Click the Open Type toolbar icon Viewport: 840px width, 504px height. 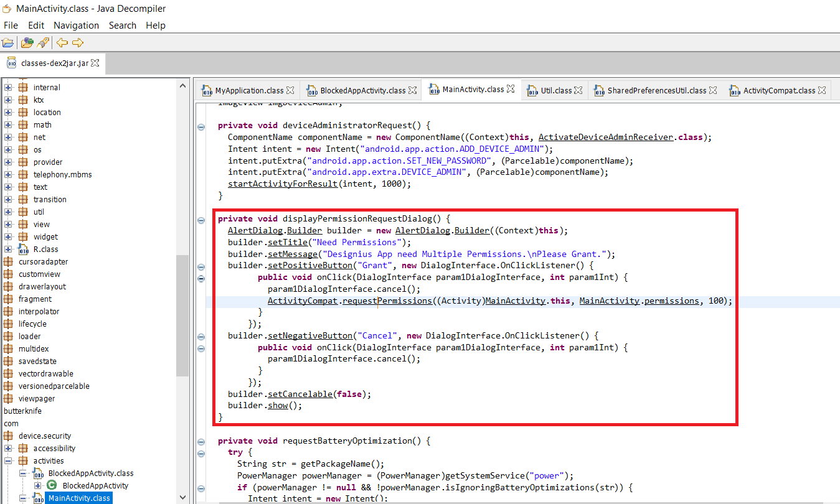tap(27, 43)
